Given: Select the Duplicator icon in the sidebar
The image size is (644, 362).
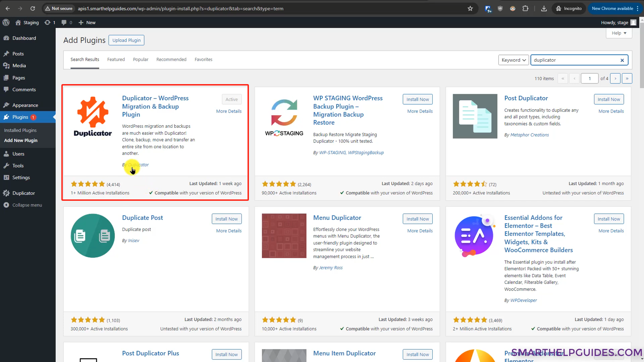Looking at the screenshot, I should (7, 193).
